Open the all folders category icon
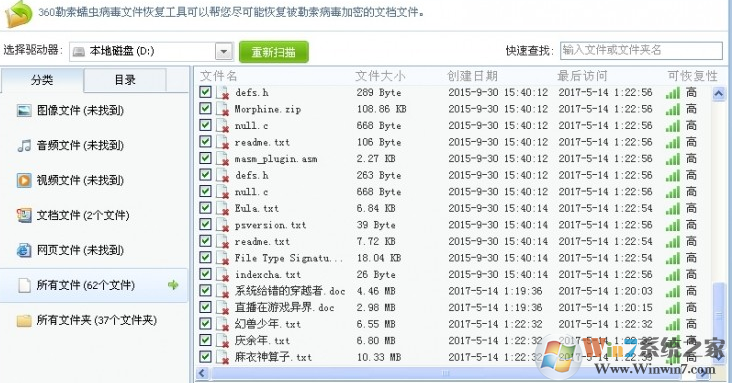Viewport: 732px width, 383px height. 24,320
